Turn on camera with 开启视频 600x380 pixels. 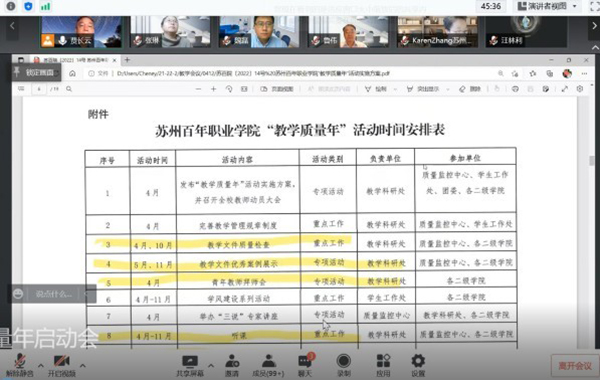[62, 365]
